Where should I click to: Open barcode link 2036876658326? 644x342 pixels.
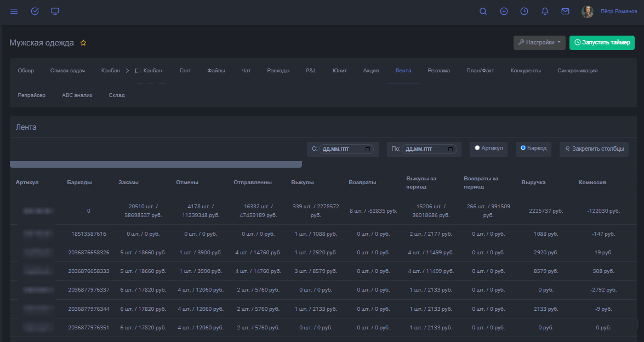pos(89,253)
